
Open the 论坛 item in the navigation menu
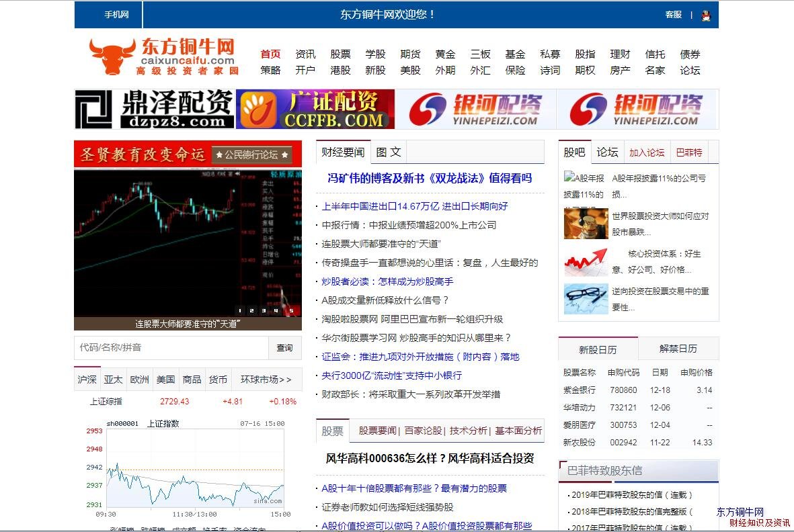pyautogui.click(x=690, y=71)
